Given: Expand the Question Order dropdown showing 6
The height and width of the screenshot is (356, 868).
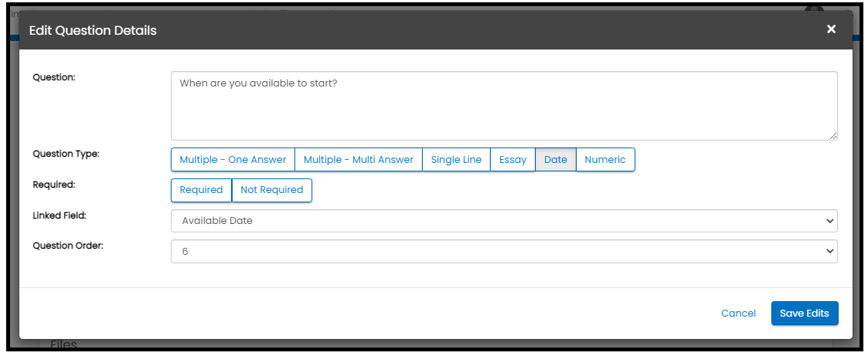Looking at the screenshot, I should pyautogui.click(x=503, y=252).
